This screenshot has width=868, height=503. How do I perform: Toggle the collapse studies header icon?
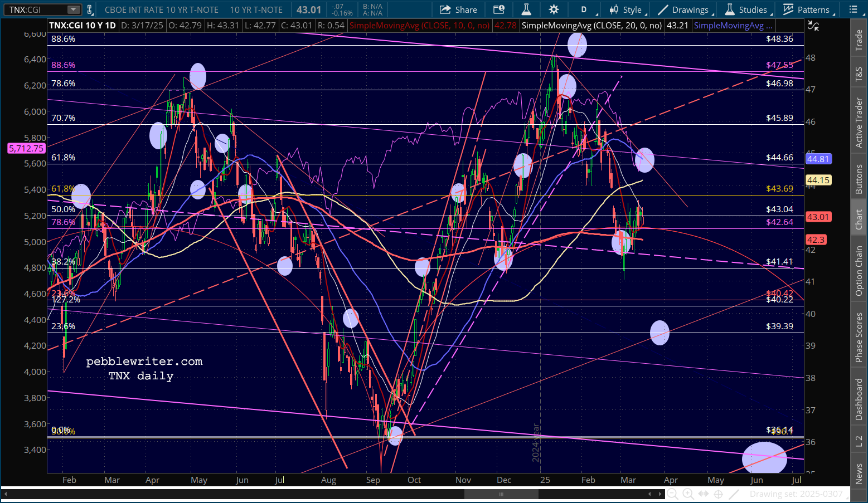click(813, 26)
